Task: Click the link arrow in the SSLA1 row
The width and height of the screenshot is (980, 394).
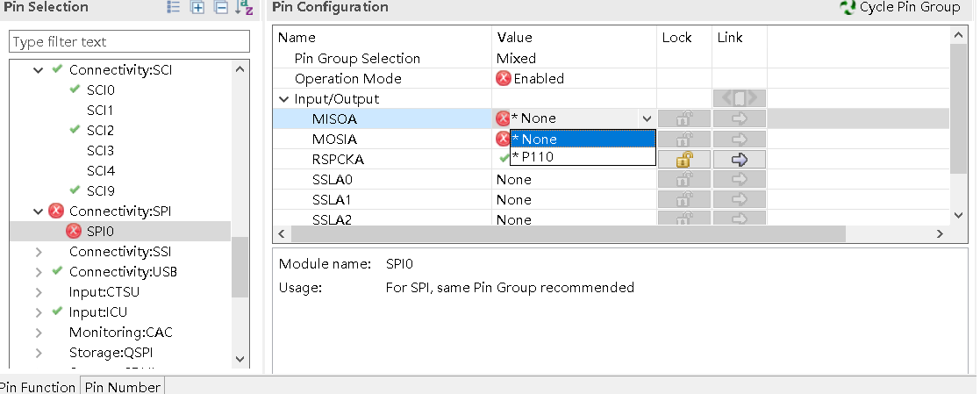Action: click(x=740, y=199)
